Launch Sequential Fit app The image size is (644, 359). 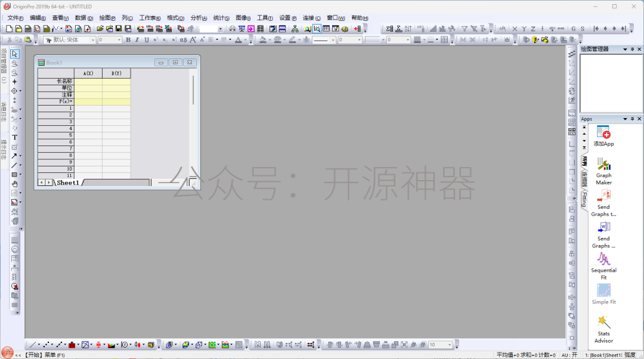(x=603, y=266)
